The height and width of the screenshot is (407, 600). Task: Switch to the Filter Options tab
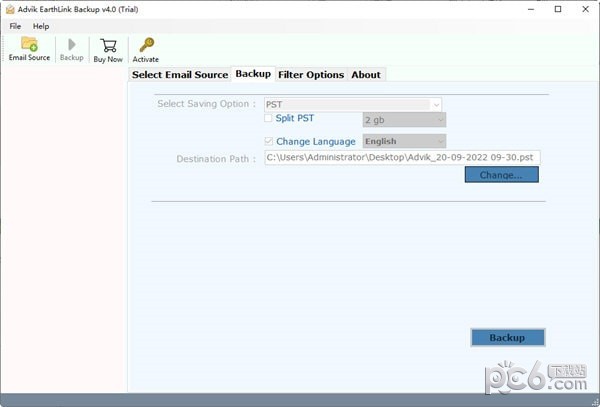coord(310,75)
